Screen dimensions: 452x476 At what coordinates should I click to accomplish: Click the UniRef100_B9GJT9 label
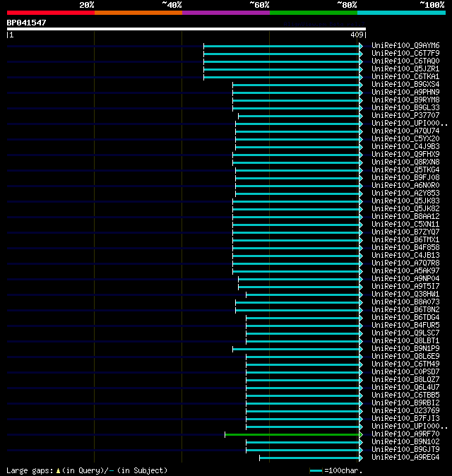(x=405, y=450)
